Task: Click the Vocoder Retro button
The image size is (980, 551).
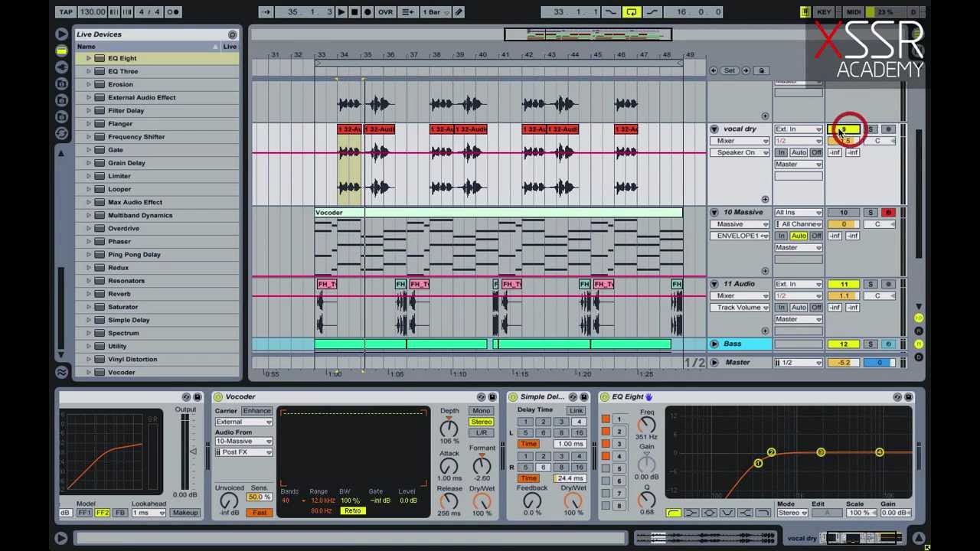Action: click(x=352, y=510)
